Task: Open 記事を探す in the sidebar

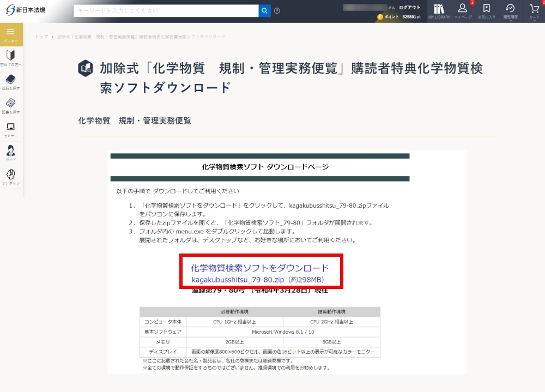Action: coord(11,105)
